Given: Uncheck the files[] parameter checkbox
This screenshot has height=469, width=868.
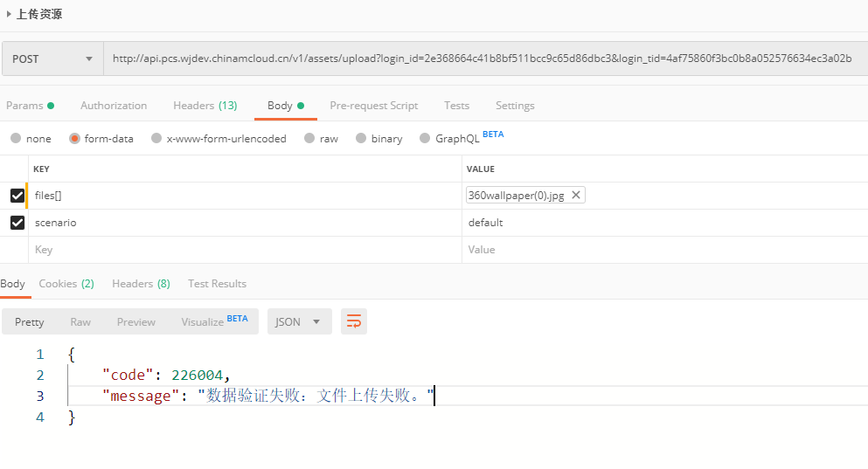Looking at the screenshot, I should (17, 196).
